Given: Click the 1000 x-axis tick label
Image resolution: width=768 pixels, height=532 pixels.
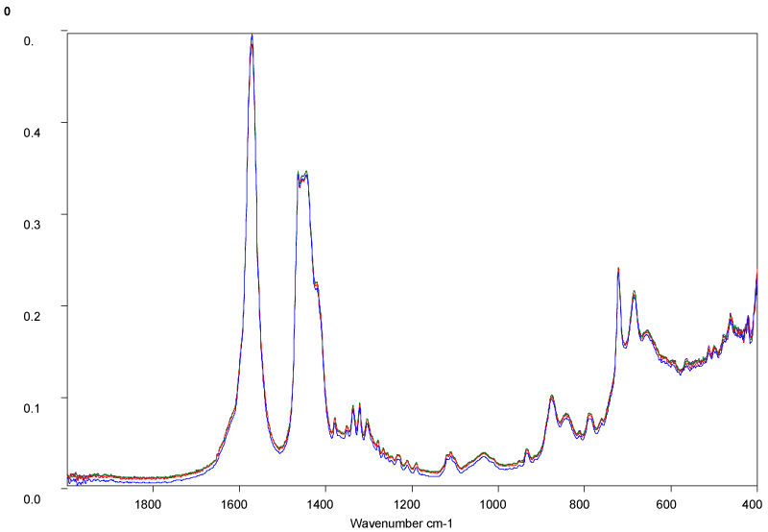Looking at the screenshot, I should [492, 505].
